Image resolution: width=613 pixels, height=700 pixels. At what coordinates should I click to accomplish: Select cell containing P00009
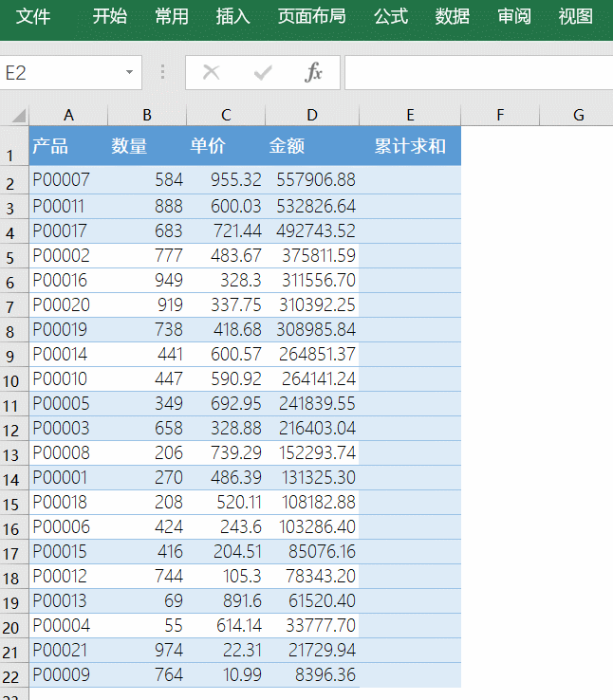pos(68,675)
